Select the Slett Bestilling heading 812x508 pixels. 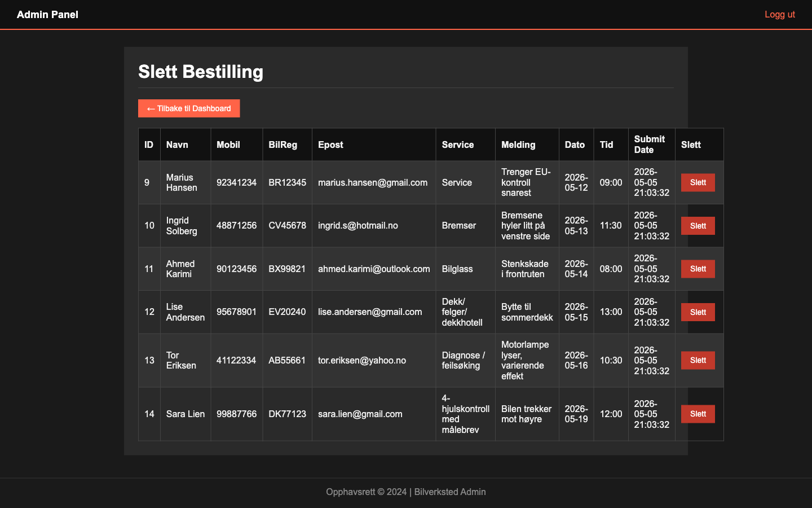click(x=201, y=72)
